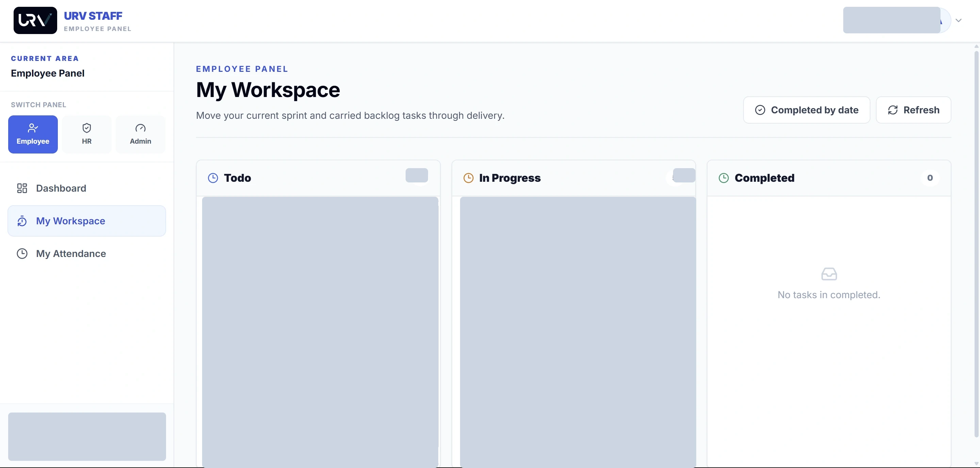Click the Completed column clock icon

pyautogui.click(x=723, y=178)
